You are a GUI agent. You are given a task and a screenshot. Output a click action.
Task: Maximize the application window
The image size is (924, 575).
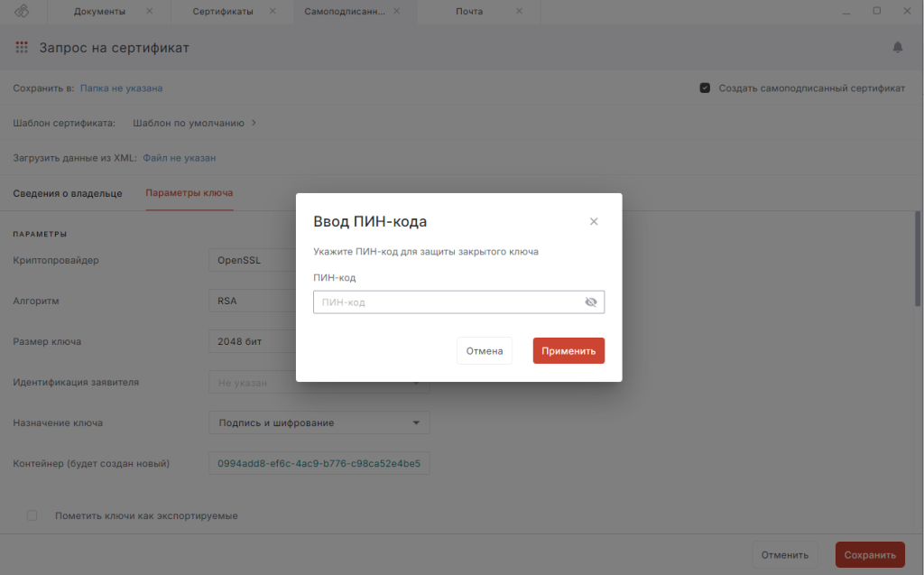[x=877, y=11]
